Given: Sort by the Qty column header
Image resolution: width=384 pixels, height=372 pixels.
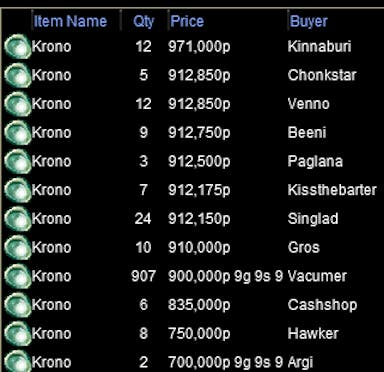Looking at the screenshot, I should (143, 21).
